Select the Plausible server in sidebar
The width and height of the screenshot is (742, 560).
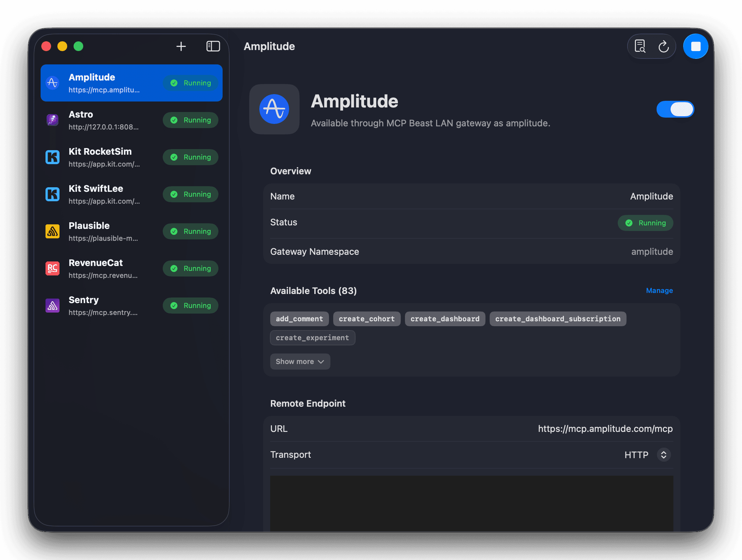pos(132,231)
